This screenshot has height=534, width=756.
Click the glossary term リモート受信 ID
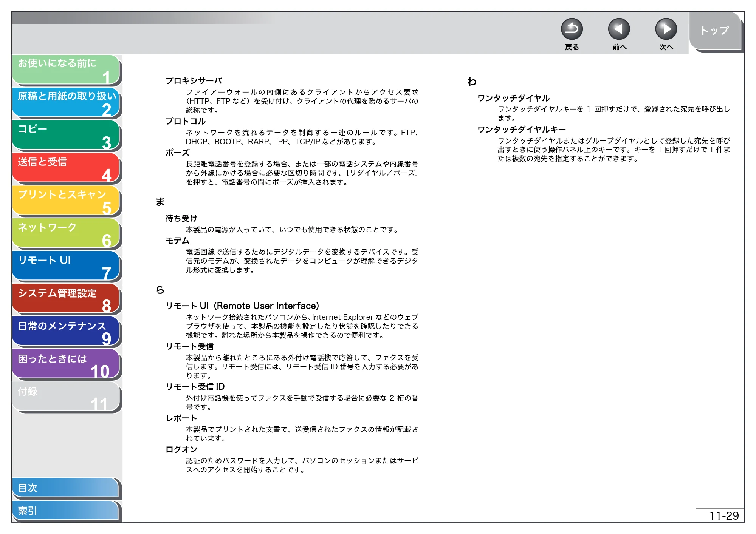tap(195, 387)
